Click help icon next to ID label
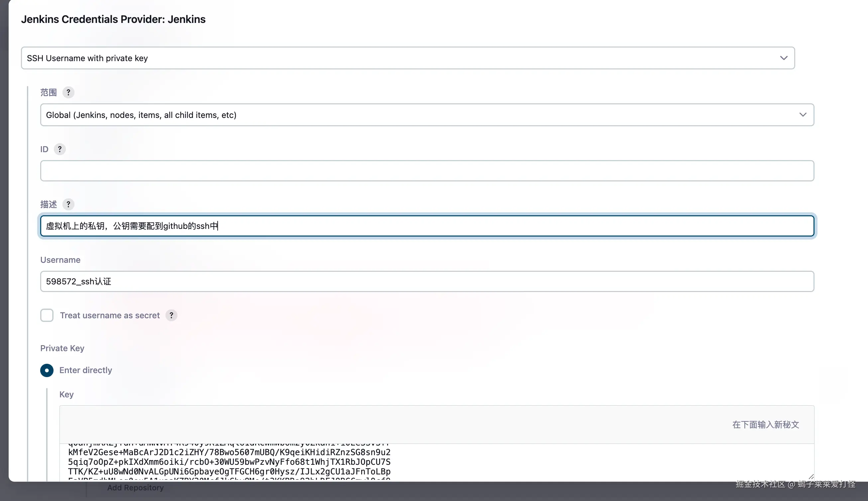 (x=59, y=149)
